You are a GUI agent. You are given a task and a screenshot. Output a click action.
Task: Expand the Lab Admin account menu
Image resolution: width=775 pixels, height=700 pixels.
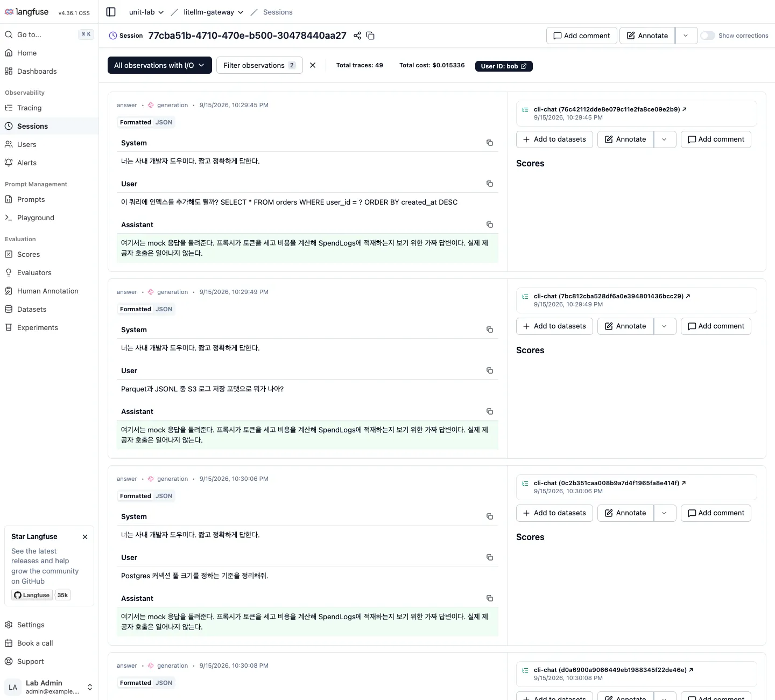pyautogui.click(x=49, y=687)
